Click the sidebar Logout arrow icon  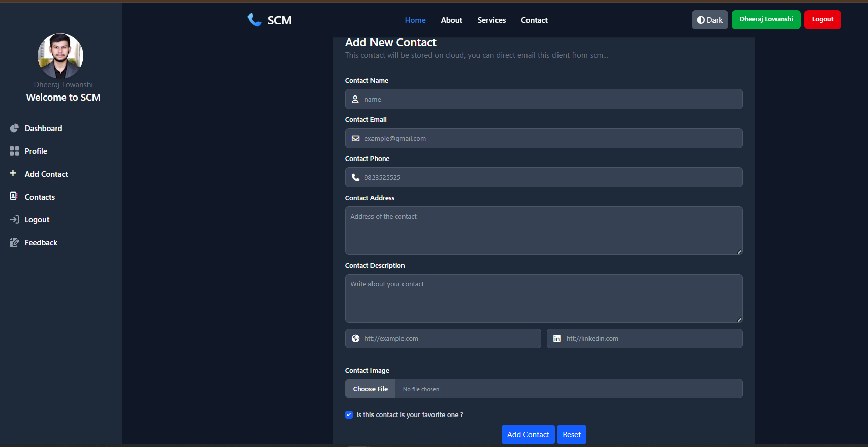[x=14, y=219]
